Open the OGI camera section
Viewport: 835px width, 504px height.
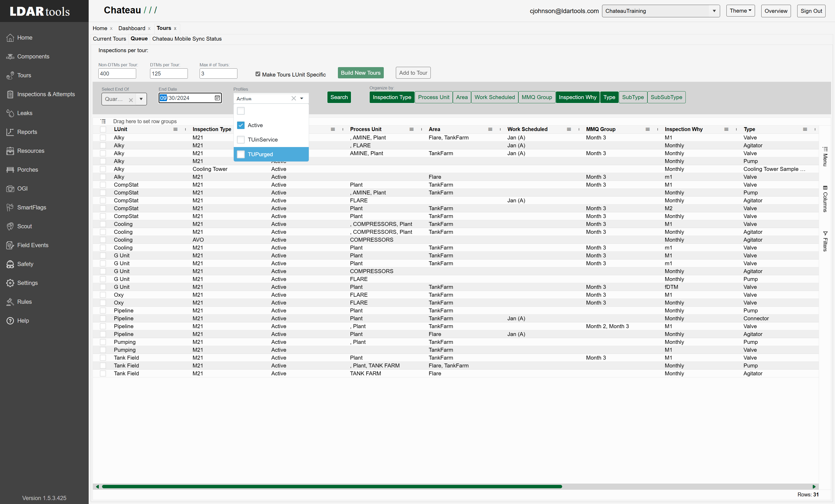point(17,188)
